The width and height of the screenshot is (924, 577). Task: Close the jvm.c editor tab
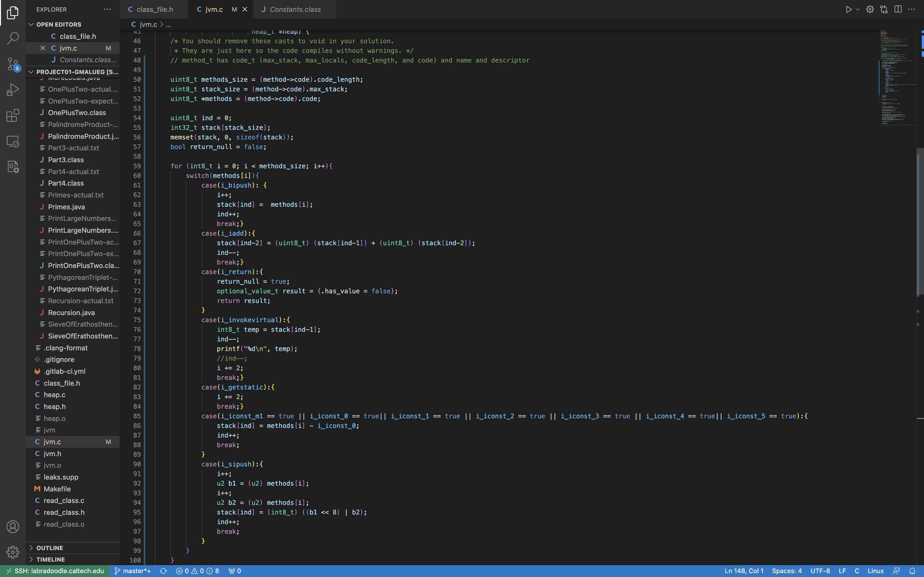(245, 10)
